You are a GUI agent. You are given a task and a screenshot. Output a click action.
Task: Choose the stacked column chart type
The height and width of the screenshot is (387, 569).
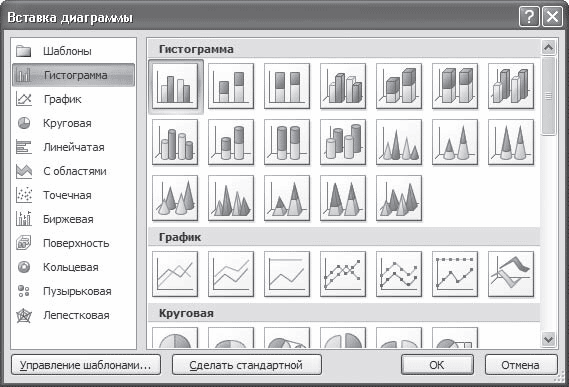tap(231, 86)
